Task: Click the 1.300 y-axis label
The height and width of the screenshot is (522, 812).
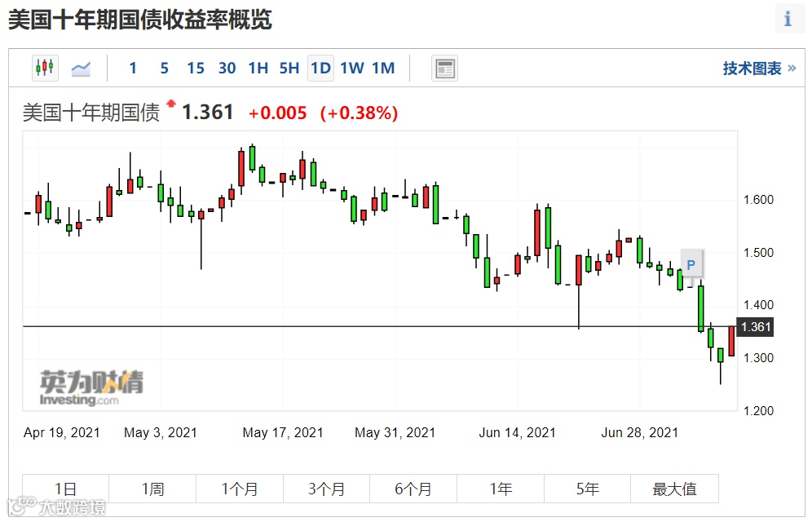Action: [758, 358]
